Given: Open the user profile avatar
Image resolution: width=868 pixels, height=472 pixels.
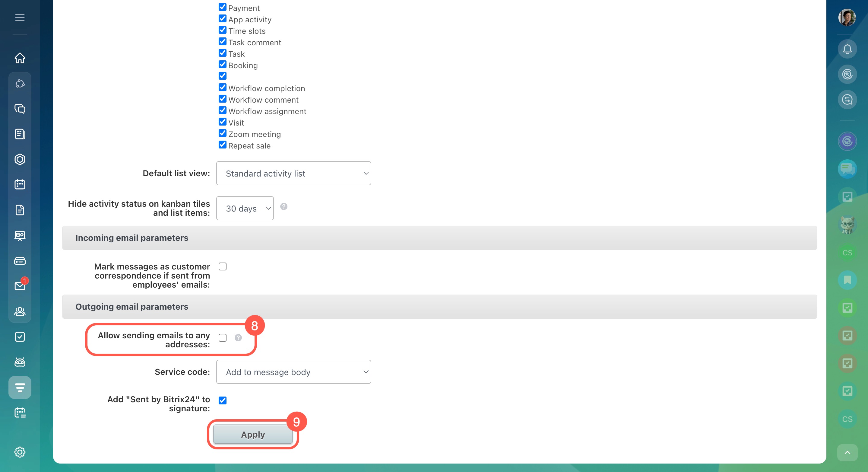Looking at the screenshot, I should tap(847, 18).
